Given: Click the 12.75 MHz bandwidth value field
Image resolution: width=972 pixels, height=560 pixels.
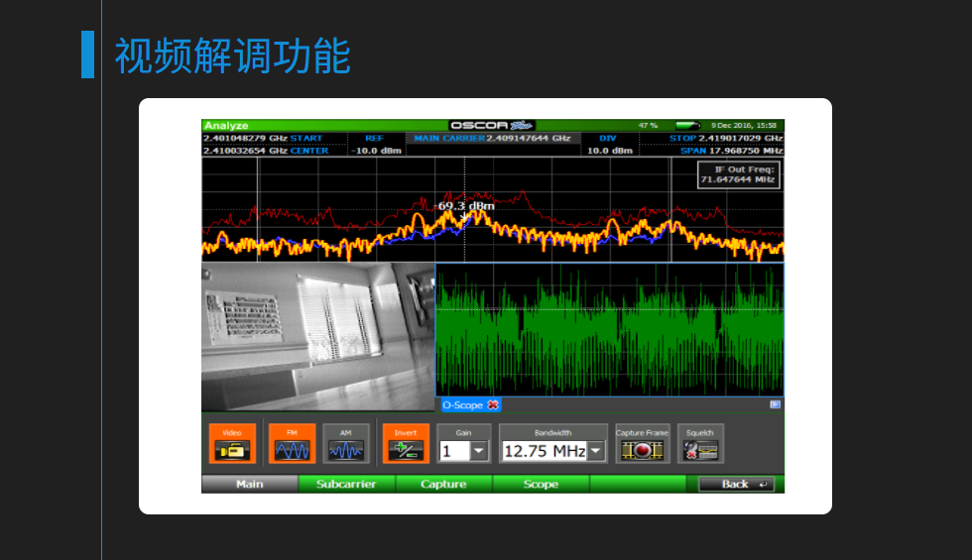Looking at the screenshot, I should pyautogui.click(x=544, y=452).
